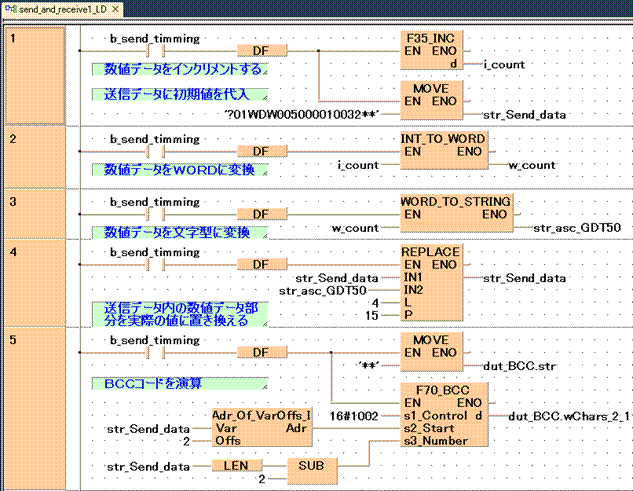Click the i_count output variable of F35_INC

[506, 64]
